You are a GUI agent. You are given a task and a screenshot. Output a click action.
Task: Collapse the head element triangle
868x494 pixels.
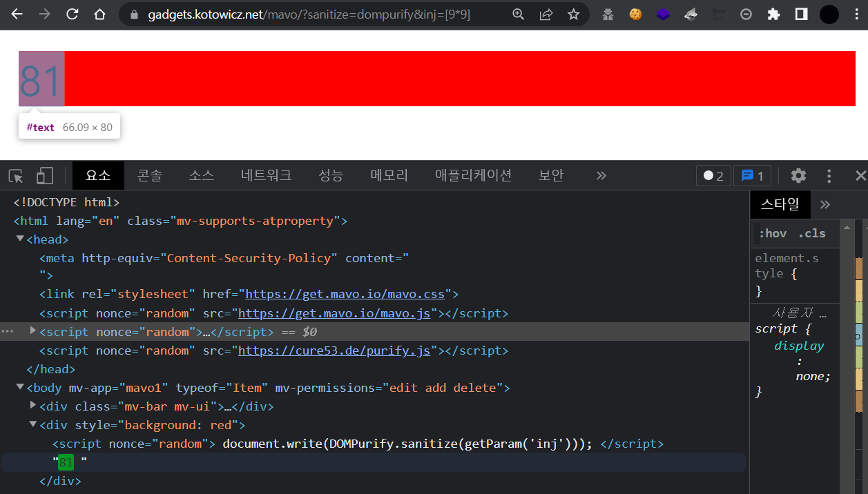coord(20,239)
